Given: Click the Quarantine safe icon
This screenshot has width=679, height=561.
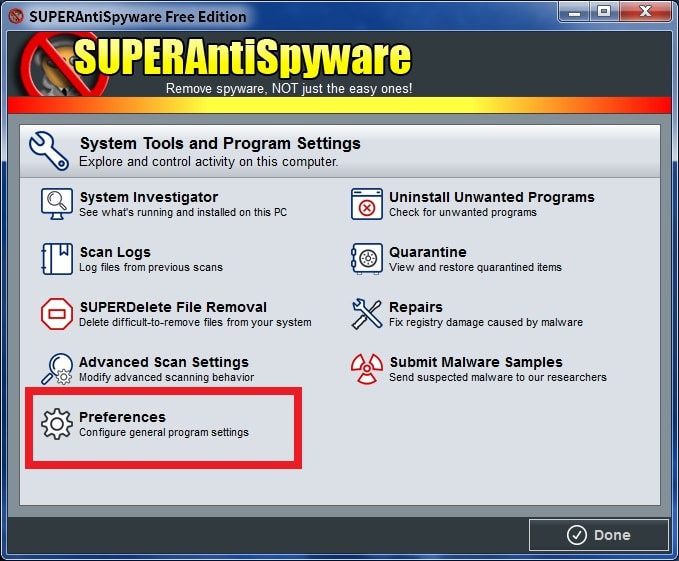Looking at the screenshot, I should 367,258.
